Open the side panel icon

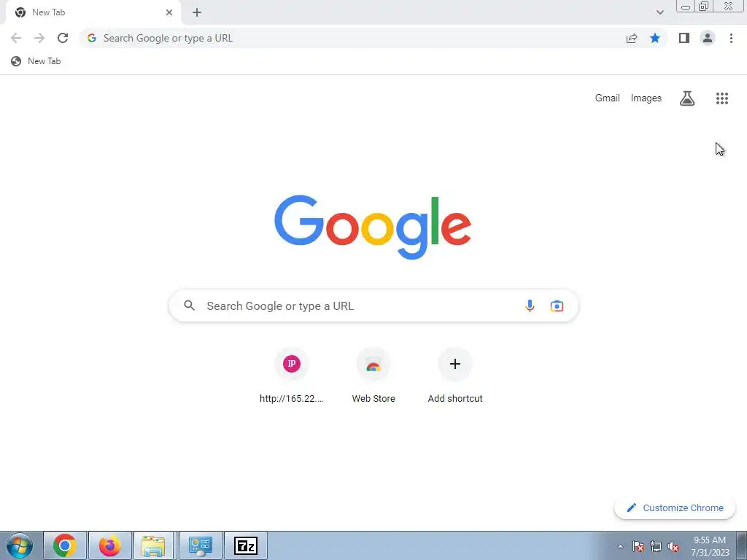(684, 38)
